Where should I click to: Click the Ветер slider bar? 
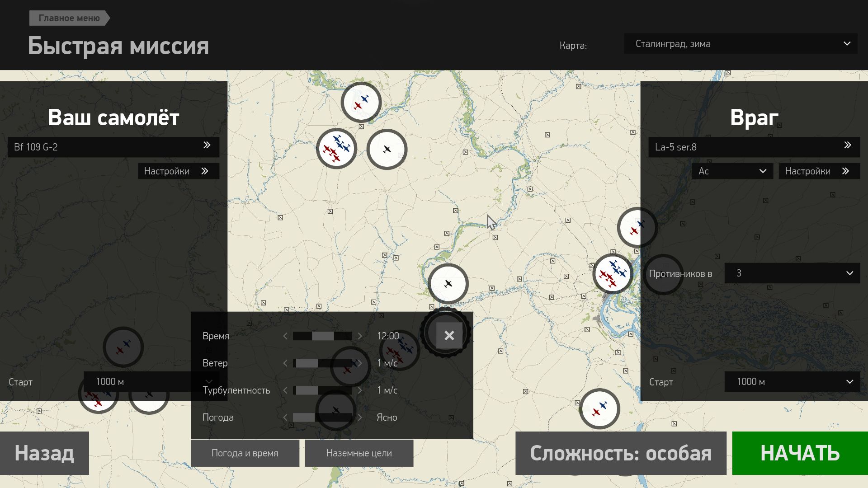point(322,363)
